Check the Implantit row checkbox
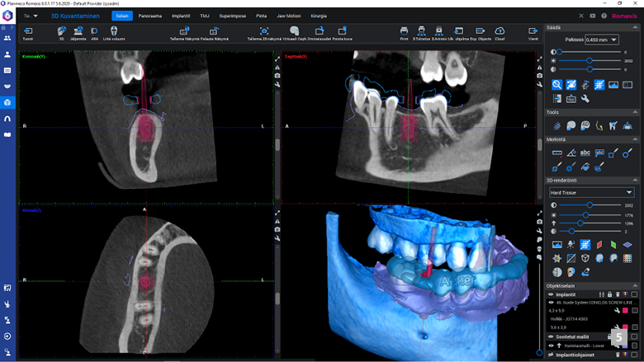Viewport: 644px width, 362px height. click(634, 294)
